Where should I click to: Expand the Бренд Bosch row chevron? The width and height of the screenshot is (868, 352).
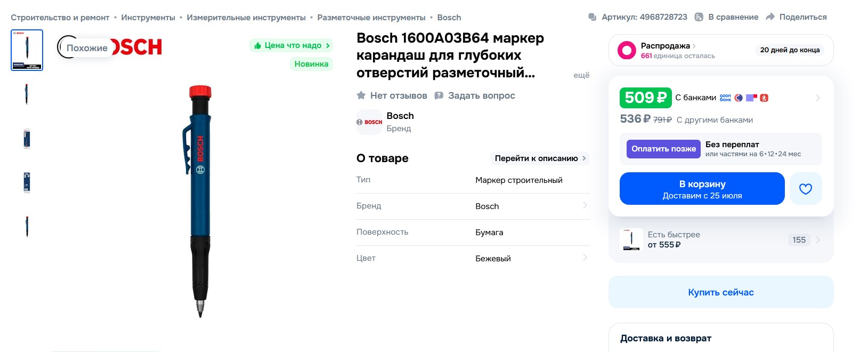click(x=585, y=206)
